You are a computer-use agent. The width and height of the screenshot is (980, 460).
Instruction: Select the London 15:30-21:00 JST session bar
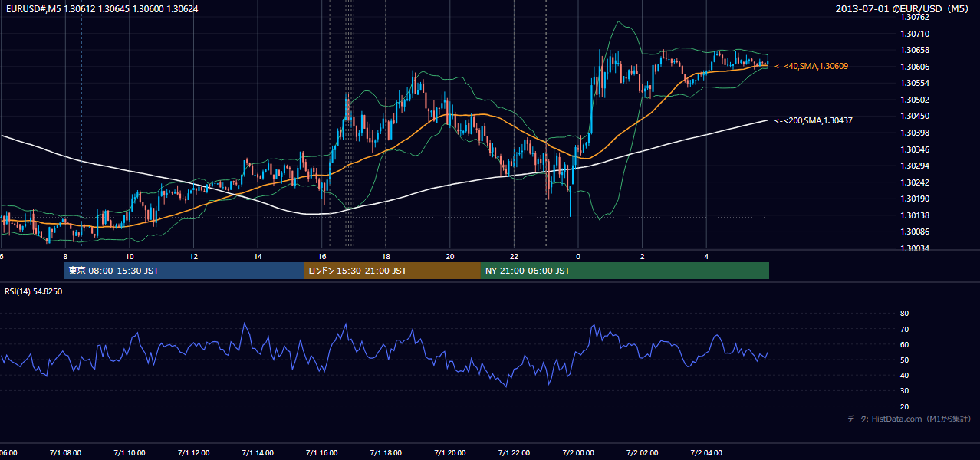coord(393,271)
